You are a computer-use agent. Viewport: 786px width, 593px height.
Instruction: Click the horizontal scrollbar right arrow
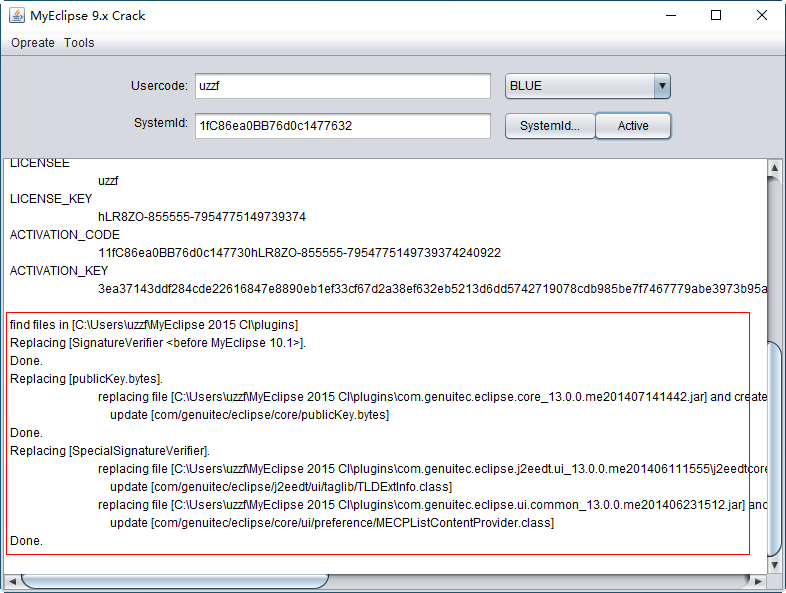click(x=759, y=581)
